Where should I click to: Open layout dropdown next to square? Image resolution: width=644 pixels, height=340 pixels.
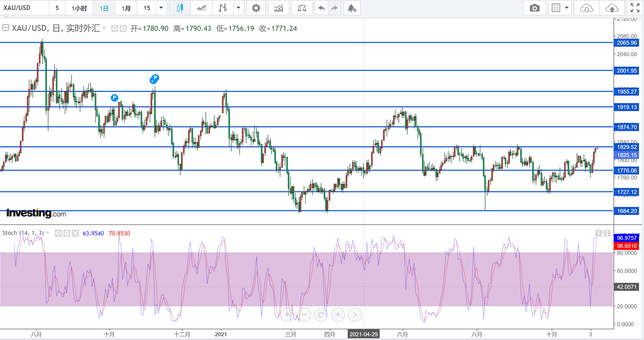(566, 8)
